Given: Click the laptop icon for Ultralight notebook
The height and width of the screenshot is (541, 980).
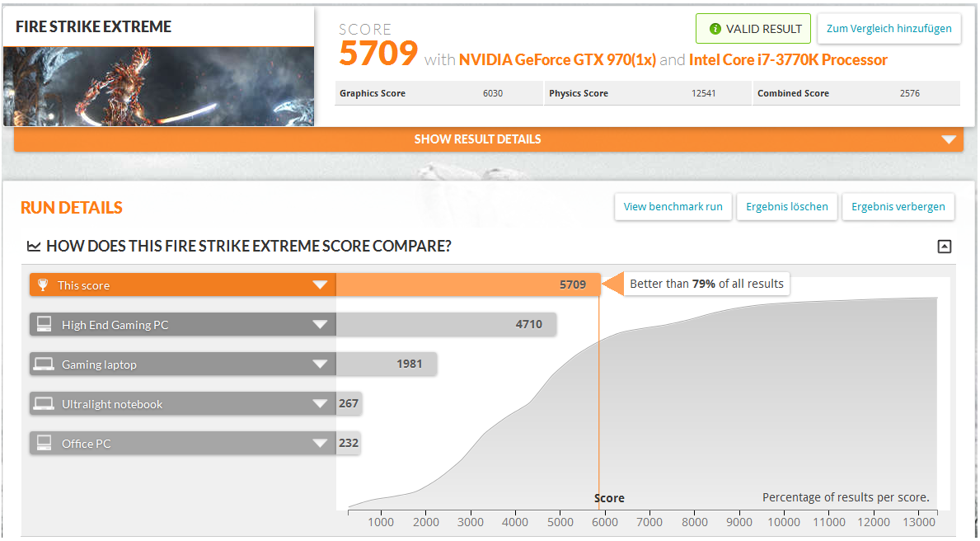Looking at the screenshot, I should click(x=44, y=403).
